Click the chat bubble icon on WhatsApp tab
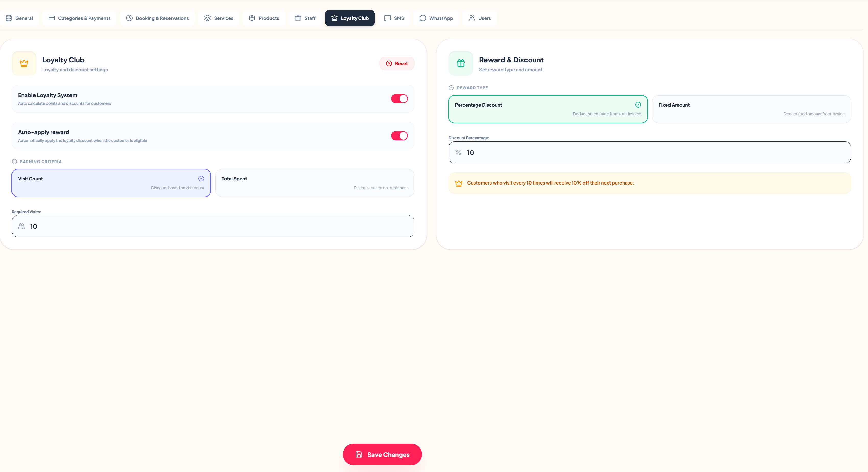The image size is (868, 472). pos(423,18)
